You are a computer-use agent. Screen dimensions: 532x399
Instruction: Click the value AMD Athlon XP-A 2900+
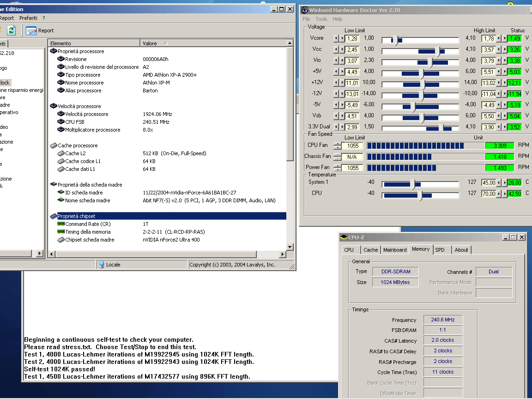click(169, 75)
